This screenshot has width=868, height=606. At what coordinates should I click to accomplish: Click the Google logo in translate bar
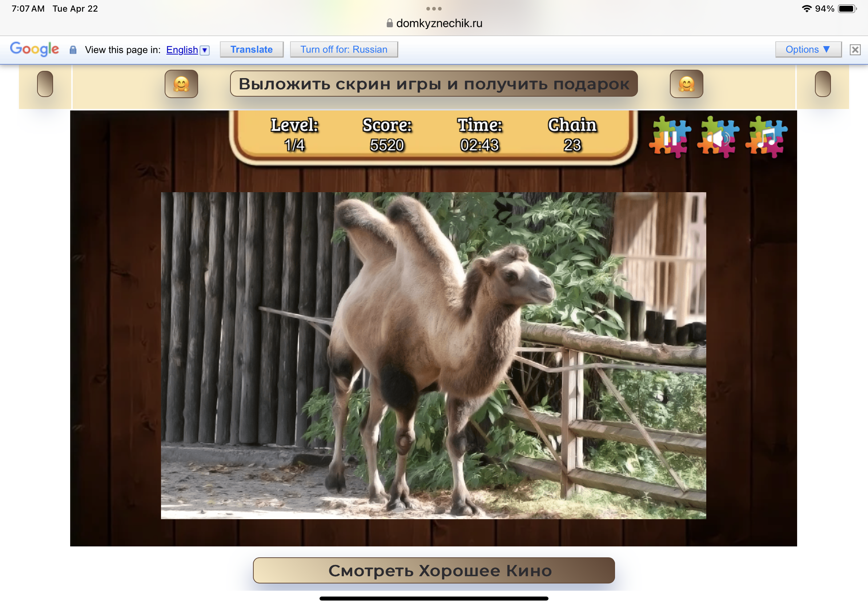(35, 49)
